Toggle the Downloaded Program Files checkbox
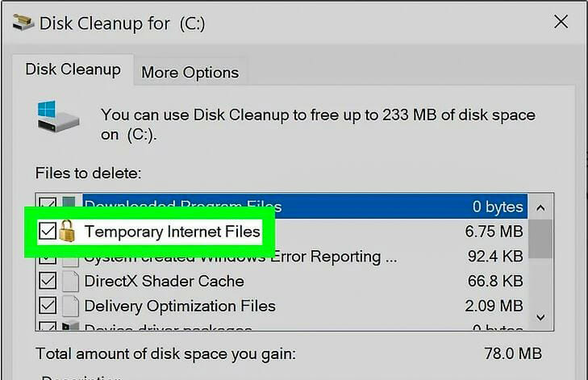The height and width of the screenshot is (380, 588). [x=48, y=203]
